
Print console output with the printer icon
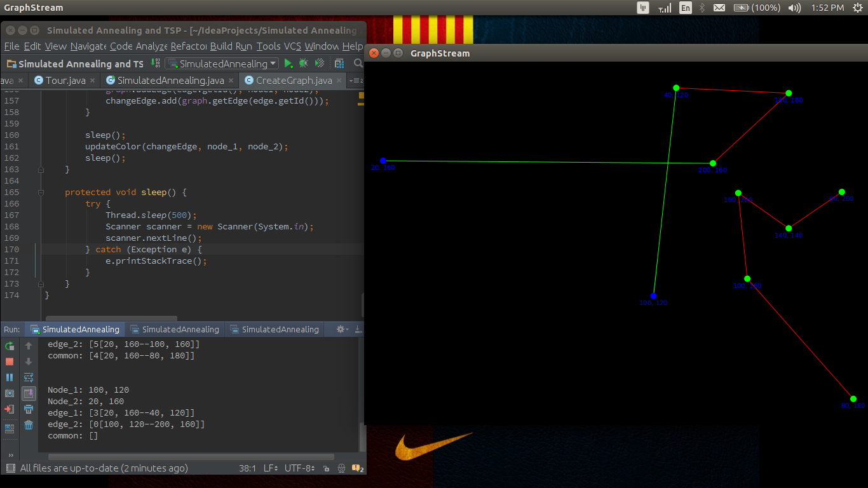[29, 409]
